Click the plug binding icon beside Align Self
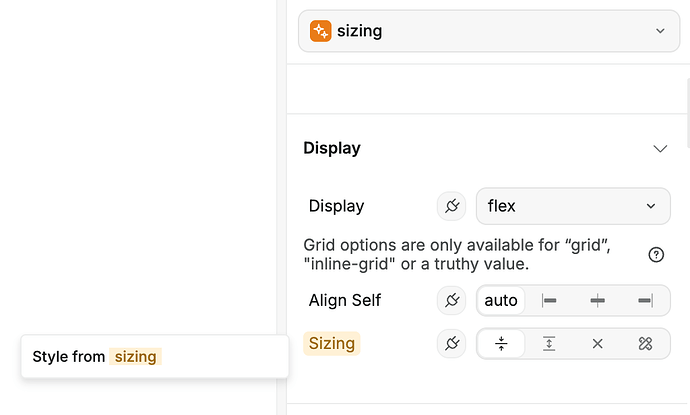690x415 pixels. pyautogui.click(x=451, y=300)
